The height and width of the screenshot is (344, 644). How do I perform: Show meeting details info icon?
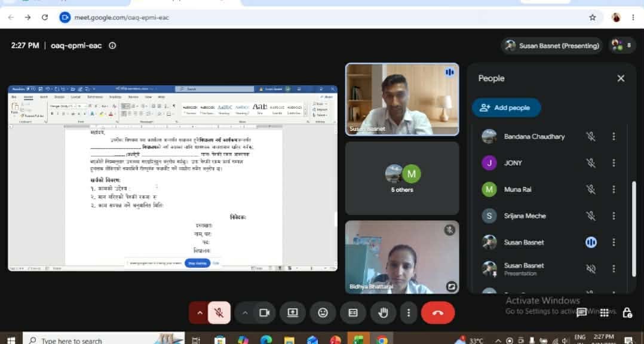[112, 45]
